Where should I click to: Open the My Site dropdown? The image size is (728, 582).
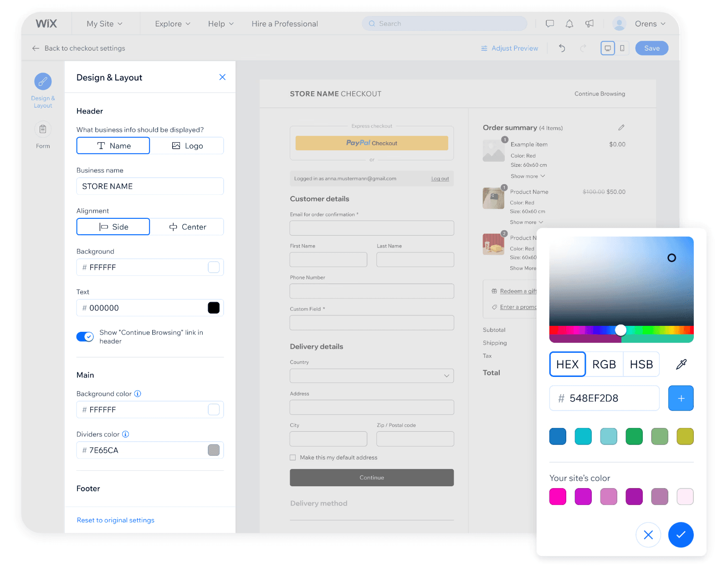click(105, 24)
